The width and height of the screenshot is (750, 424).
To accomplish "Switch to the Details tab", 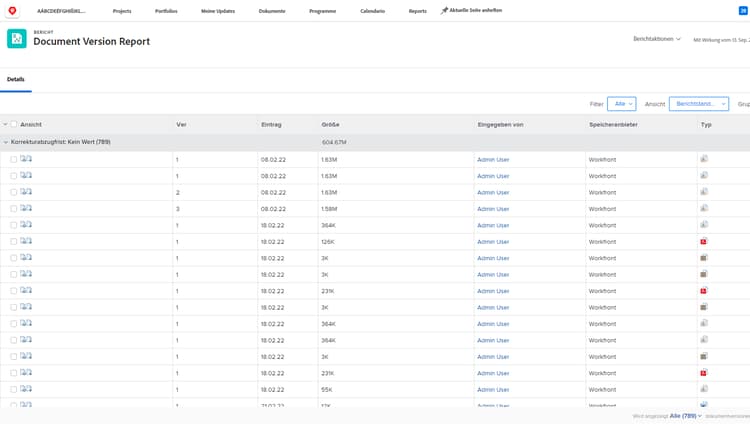I will click(16, 78).
